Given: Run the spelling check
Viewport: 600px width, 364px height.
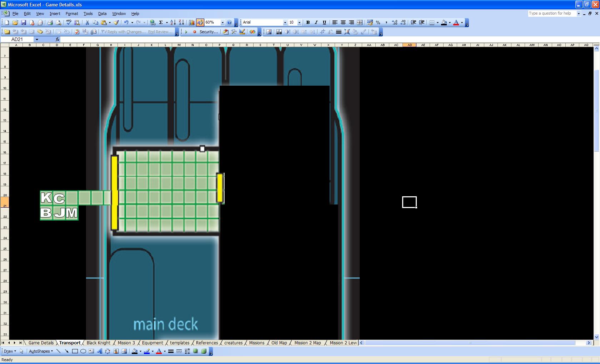Looking at the screenshot, I should pyautogui.click(x=69, y=22).
